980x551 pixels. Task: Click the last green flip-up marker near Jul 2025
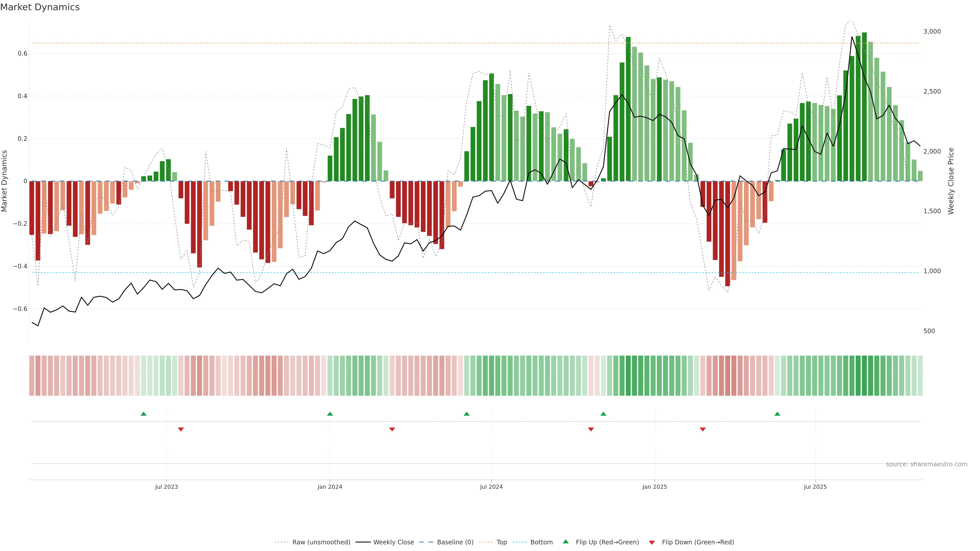[x=777, y=414]
